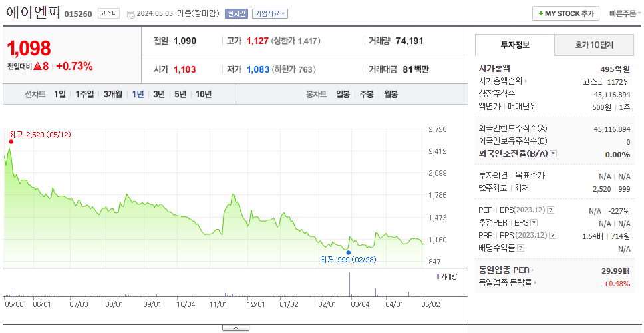Click the 동일업종 PER value 29.99배

615,271
